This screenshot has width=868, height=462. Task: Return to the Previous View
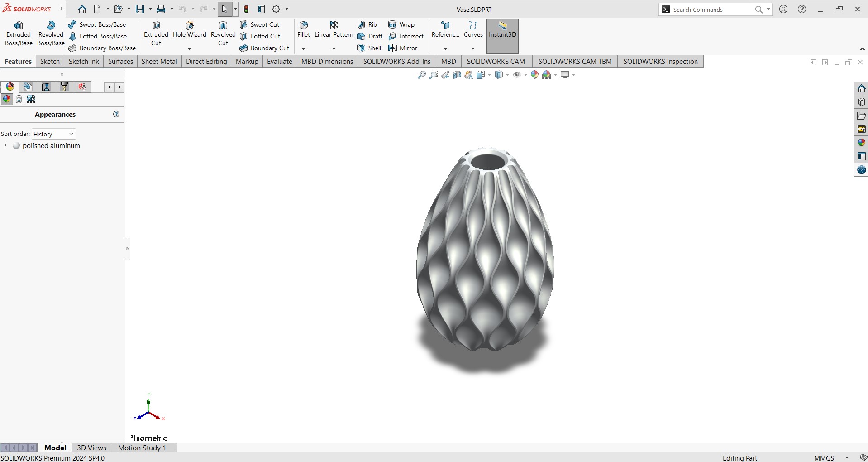coord(445,75)
